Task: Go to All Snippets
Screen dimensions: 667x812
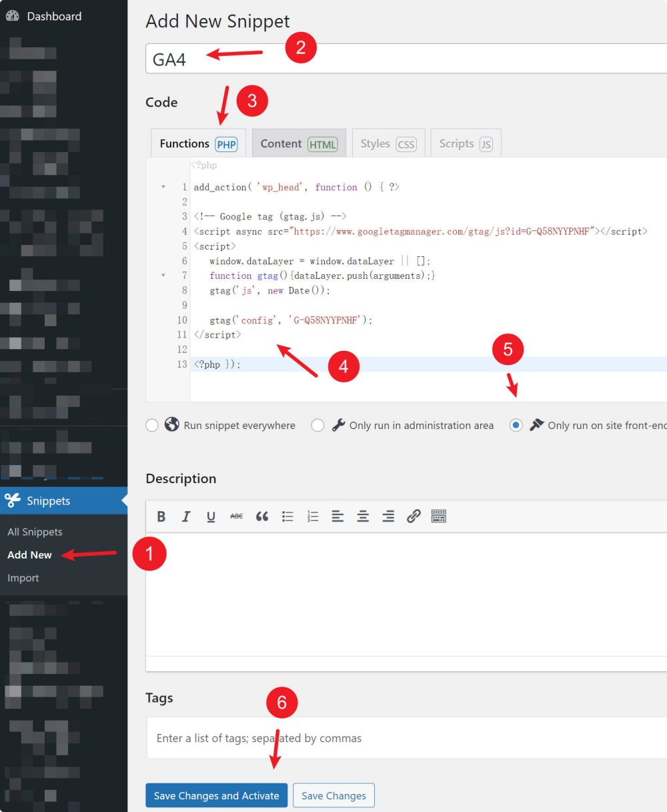Action: pyautogui.click(x=35, y=532)
